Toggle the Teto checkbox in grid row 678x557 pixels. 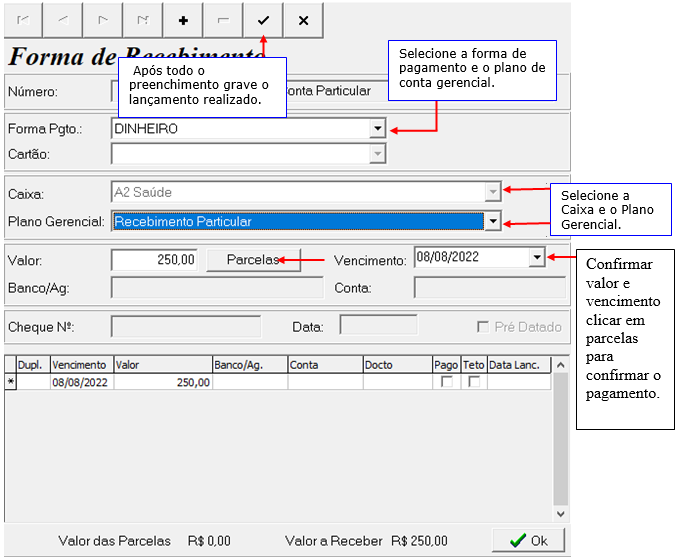point(474,382)
